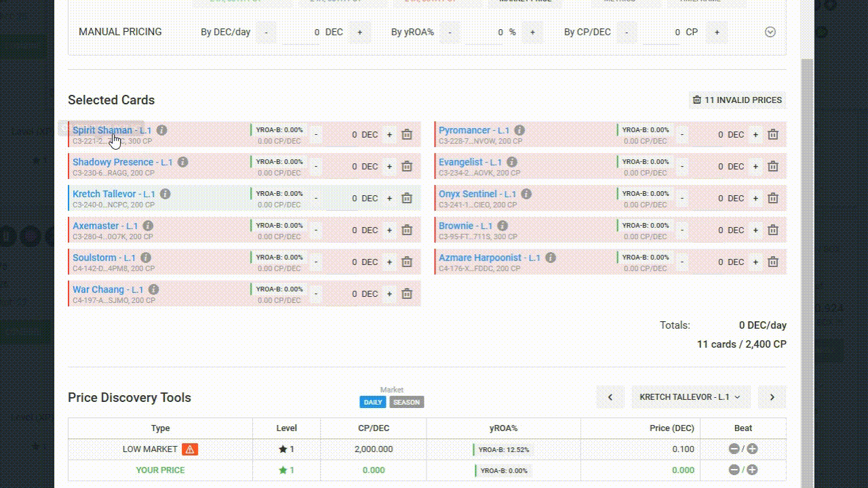This screenshot has height=488, width=868.
Task: Remove Shadowy Presence with its trash icon
Action: [x=407, y=166]
